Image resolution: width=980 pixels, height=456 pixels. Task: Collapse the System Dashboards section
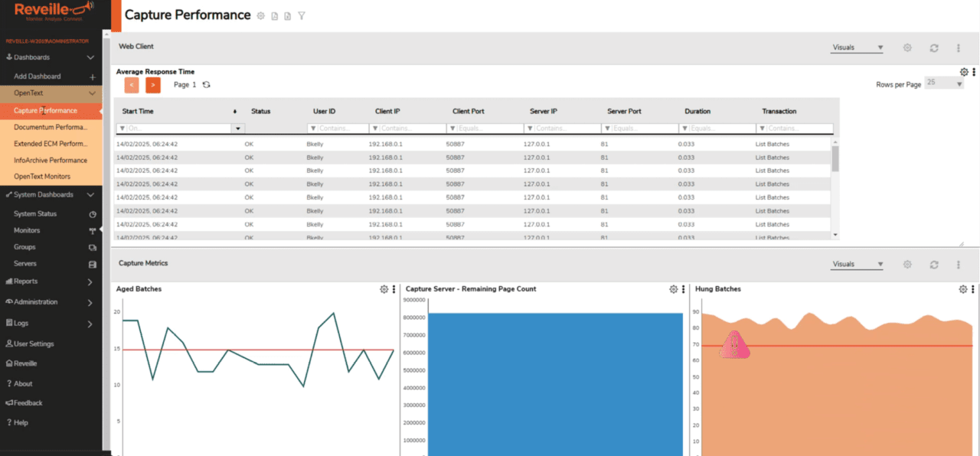pos(90,194)
